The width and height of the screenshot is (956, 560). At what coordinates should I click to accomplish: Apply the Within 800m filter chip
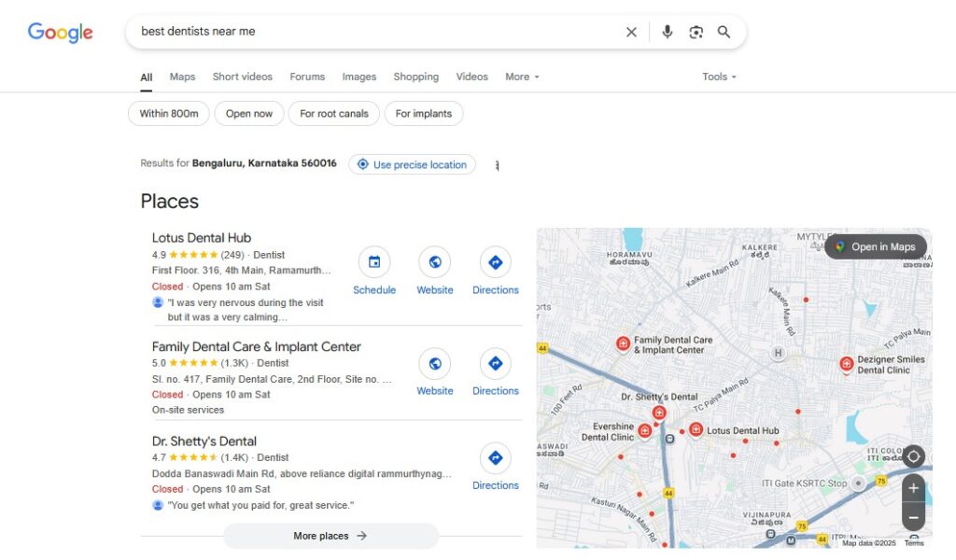(x=169, y=113)
